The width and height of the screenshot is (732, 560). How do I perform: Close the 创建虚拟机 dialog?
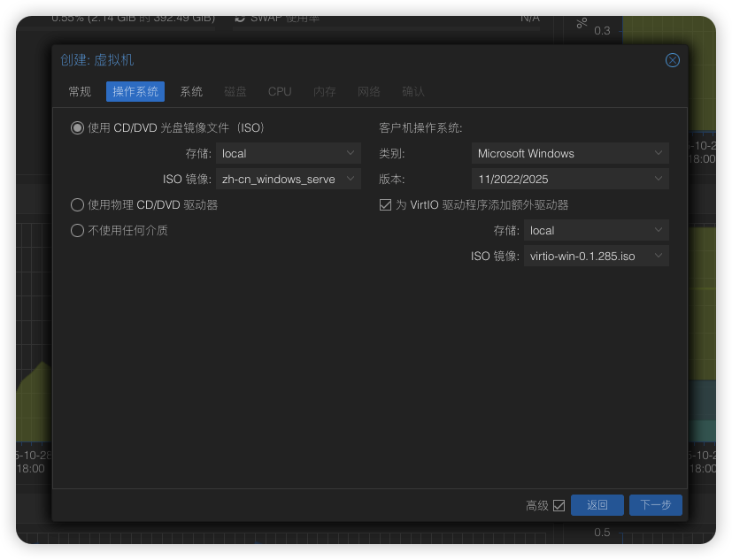(672, 60)
